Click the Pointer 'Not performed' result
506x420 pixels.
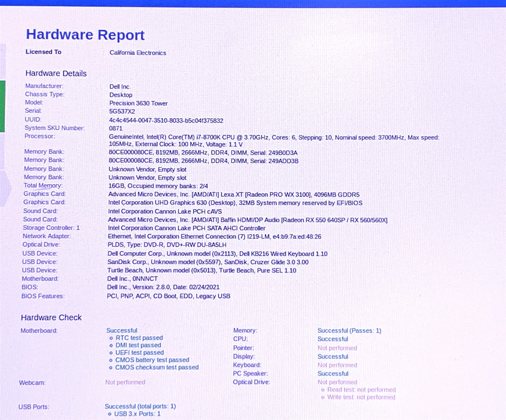pos(337,348)
